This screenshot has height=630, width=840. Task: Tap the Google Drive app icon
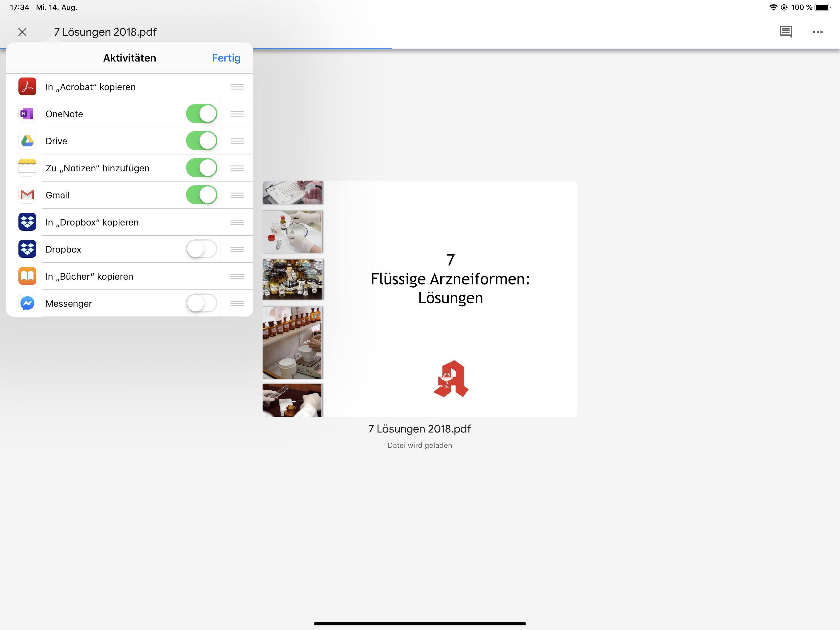[x=27, y=141]
